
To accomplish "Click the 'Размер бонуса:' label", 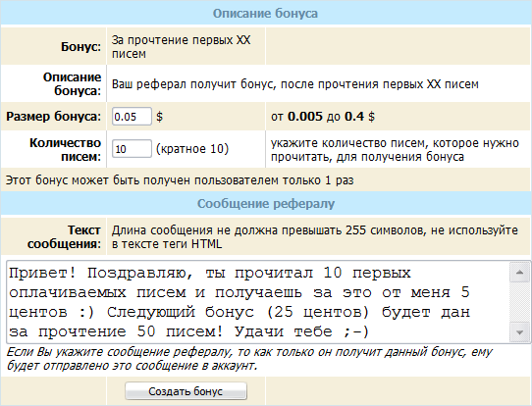I will [54, 117].
